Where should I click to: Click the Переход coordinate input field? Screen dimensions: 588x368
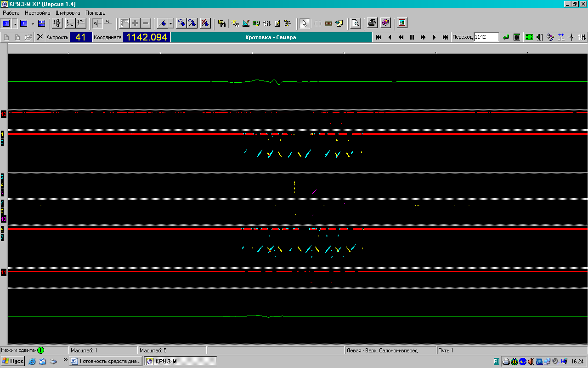(486, 37)
